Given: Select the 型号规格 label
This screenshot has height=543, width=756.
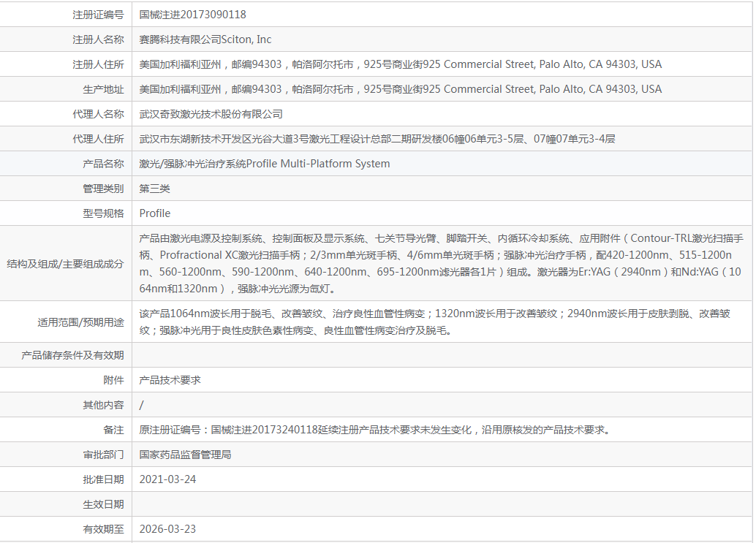Looking at the screenshot, I should 103,213.
